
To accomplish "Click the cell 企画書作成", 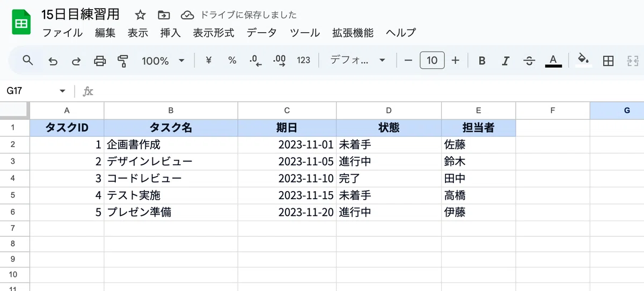I will pyautogui.click(x=171, y=144).
